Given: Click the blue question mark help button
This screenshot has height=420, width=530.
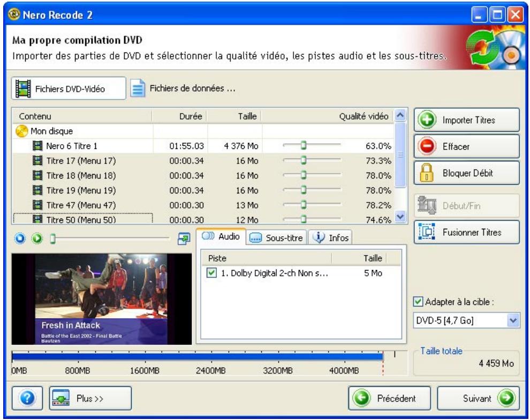Looking at the screenshot, I should click(x=27, y=398).
